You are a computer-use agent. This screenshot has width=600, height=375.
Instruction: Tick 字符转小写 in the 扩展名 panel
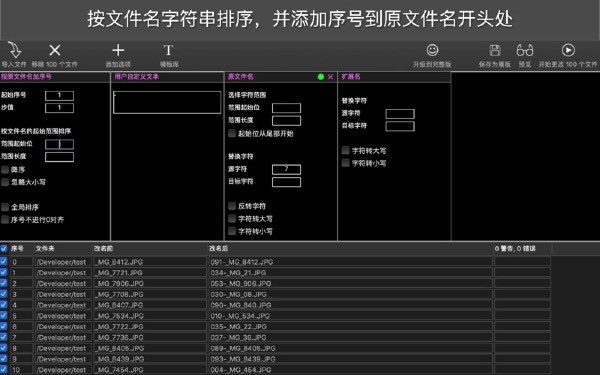(346, 163)
